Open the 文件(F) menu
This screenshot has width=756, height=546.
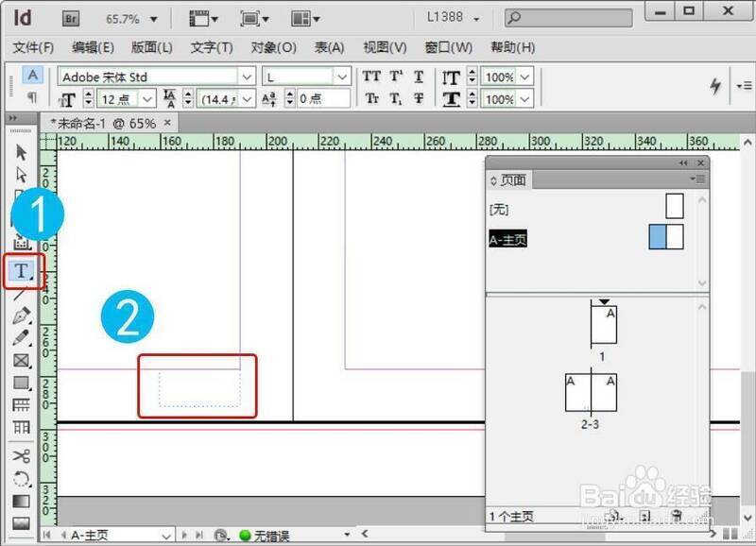tap(33, 47)
